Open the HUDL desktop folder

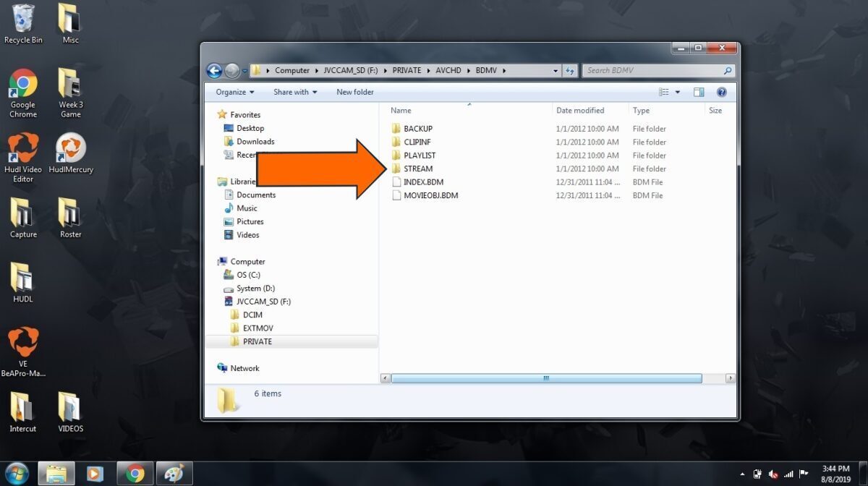click(x=23, y=282)
